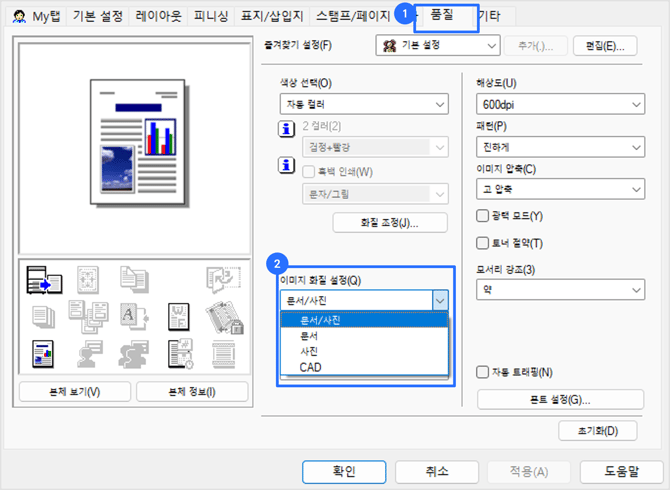Click the My탭 user icon
Image resolution: width=670 pixels, height=490 pixels.
[x=19, y=16]
